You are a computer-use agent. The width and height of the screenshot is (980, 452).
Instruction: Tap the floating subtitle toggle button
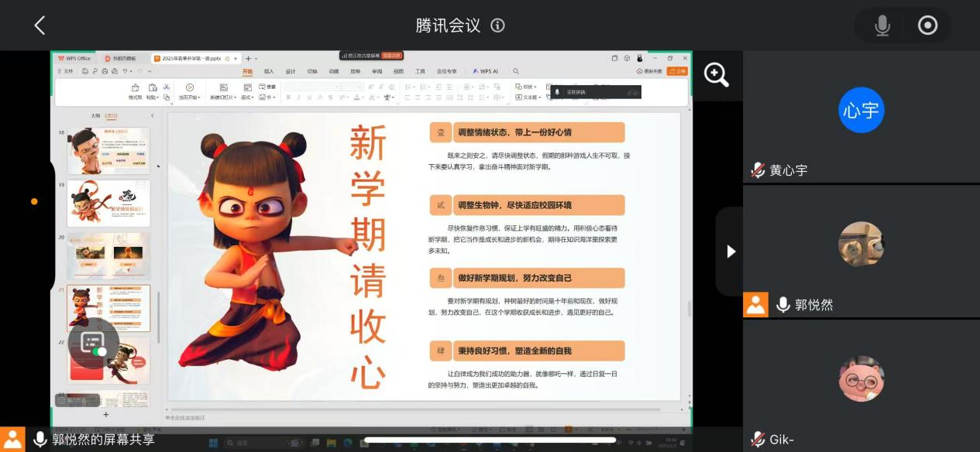pyautogui.click(x=94, y=343)
